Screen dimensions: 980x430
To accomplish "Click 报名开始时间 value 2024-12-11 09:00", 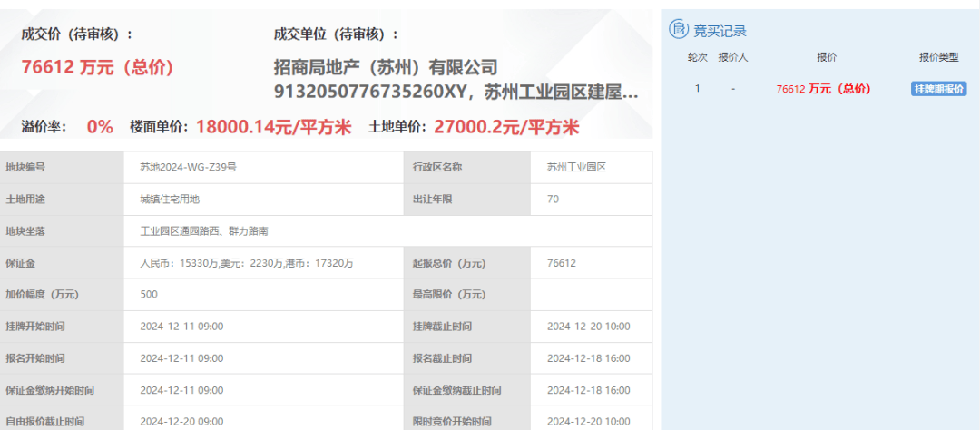I will click(x=181, y=358).
